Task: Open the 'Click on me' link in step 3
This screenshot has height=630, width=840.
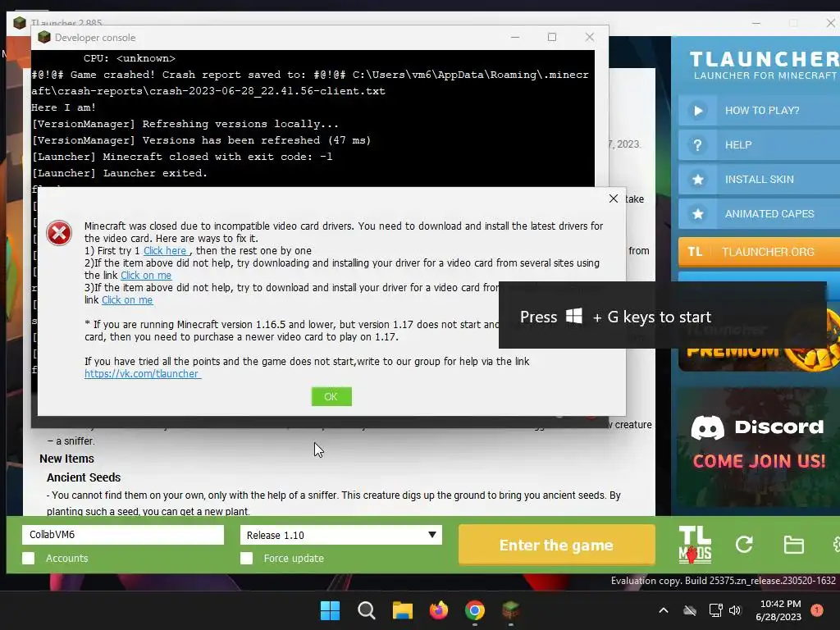Action: (127, 300)
